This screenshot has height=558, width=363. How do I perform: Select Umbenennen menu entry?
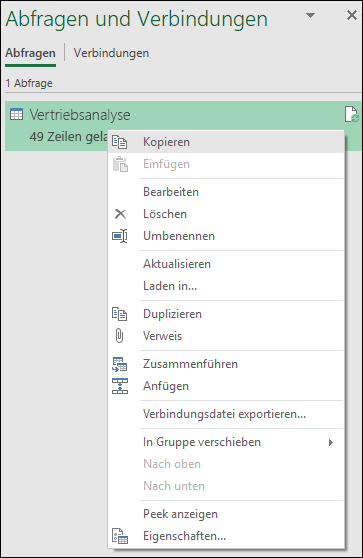226,236
